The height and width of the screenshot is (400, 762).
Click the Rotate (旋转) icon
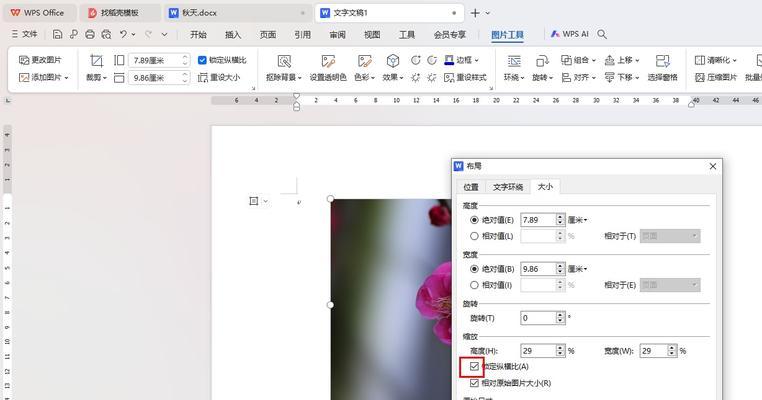[x=542, y=61]
